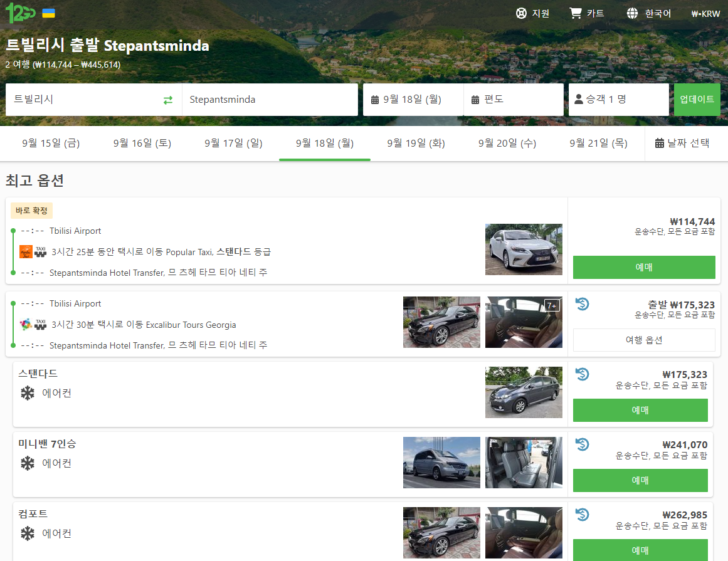This screenshot has height=561, width=728.
Task: Expand the 여행 옵션 button
Action: click(644, 340)
